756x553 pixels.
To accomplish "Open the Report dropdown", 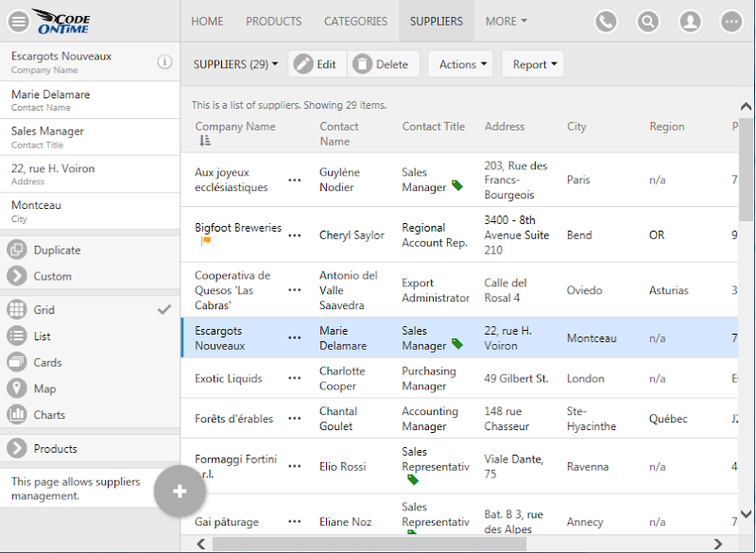I will (533, 64).
